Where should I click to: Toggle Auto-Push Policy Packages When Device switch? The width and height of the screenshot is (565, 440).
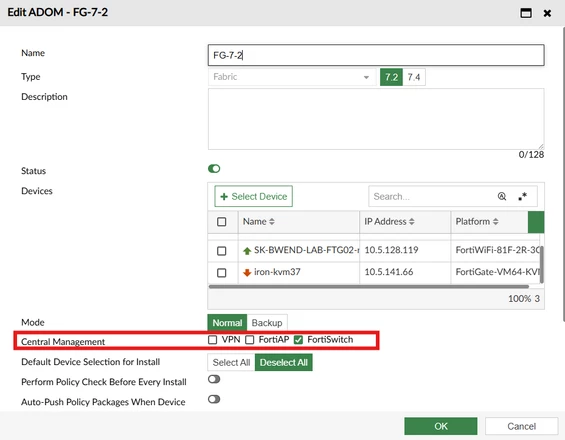point(214,399)
